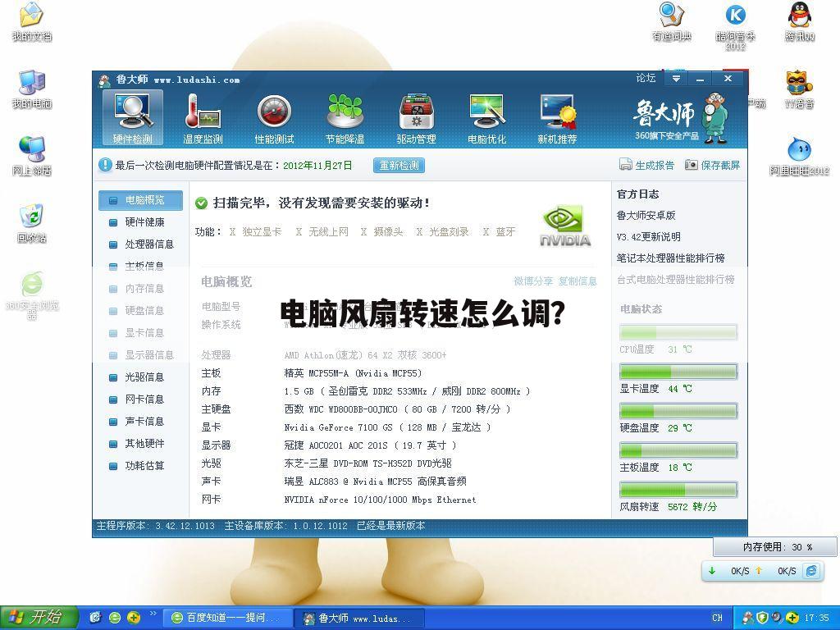
Task: Click the 微博分享 Weibo share link
Action: [x=533, y=281]
